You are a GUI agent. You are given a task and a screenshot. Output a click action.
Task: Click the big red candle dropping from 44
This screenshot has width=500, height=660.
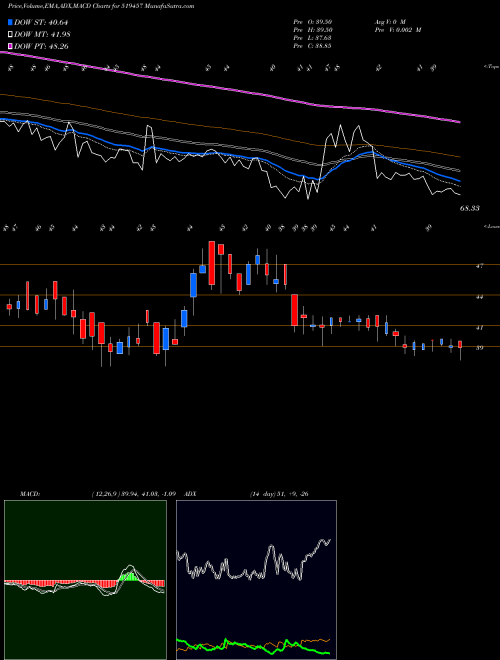pos(295,310)
